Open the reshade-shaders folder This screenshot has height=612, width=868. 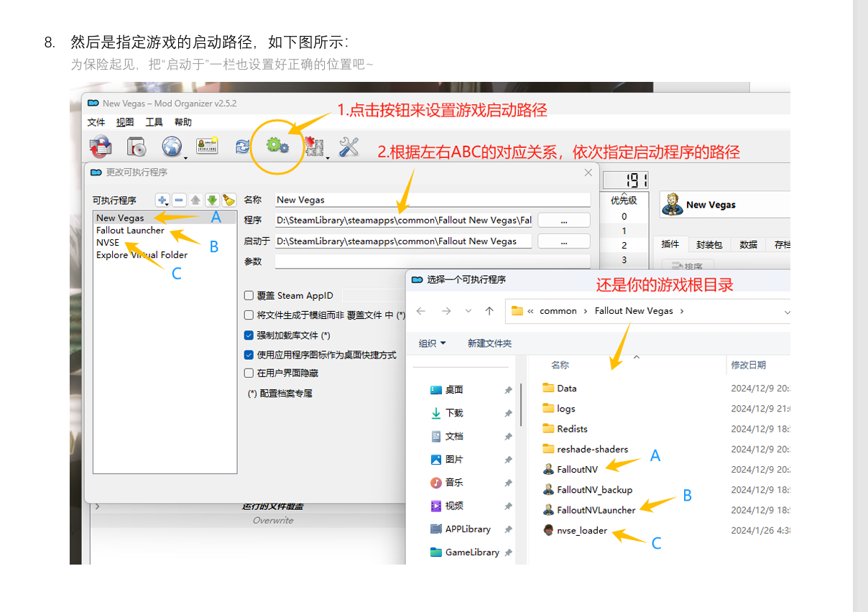pyautogui.click(x=585, y=449)
